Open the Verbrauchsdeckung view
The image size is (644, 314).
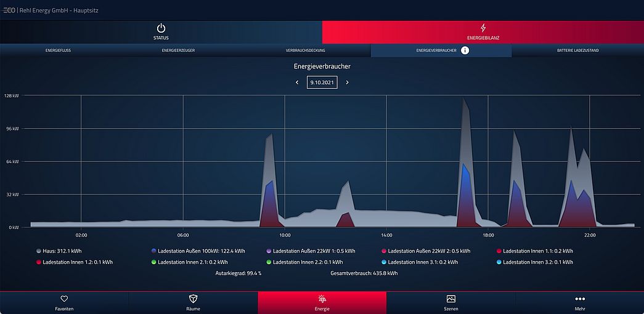(305, 50)
